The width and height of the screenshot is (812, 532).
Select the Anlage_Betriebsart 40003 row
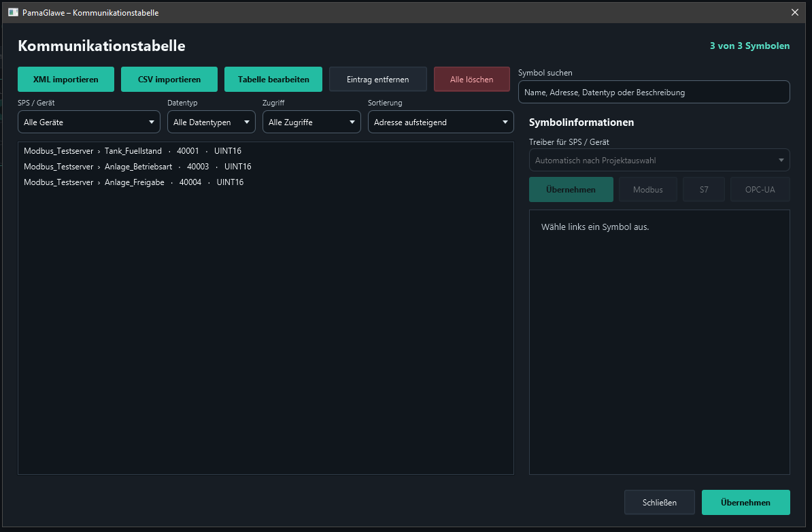266,166
